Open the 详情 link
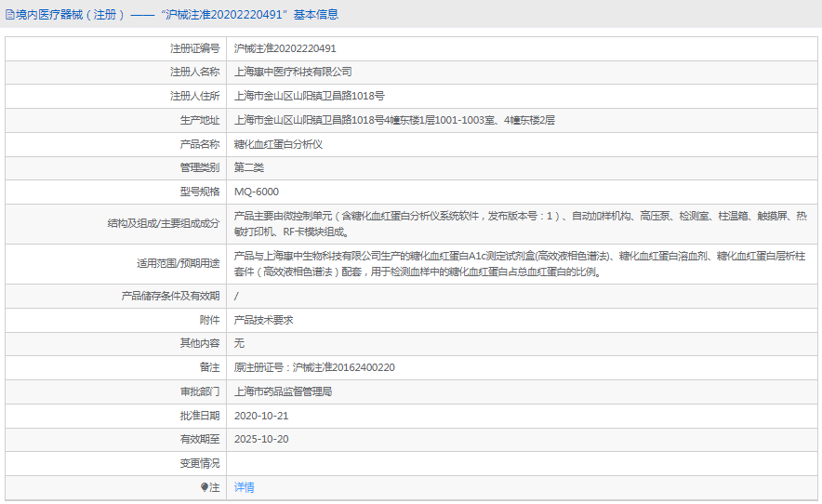 pyautogui.click(x=245, y=488)
